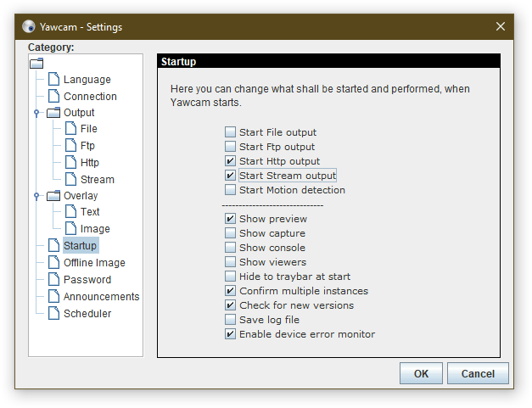Click the Language page icon in tree
532x408 pixels.
[x=53, y=79]
